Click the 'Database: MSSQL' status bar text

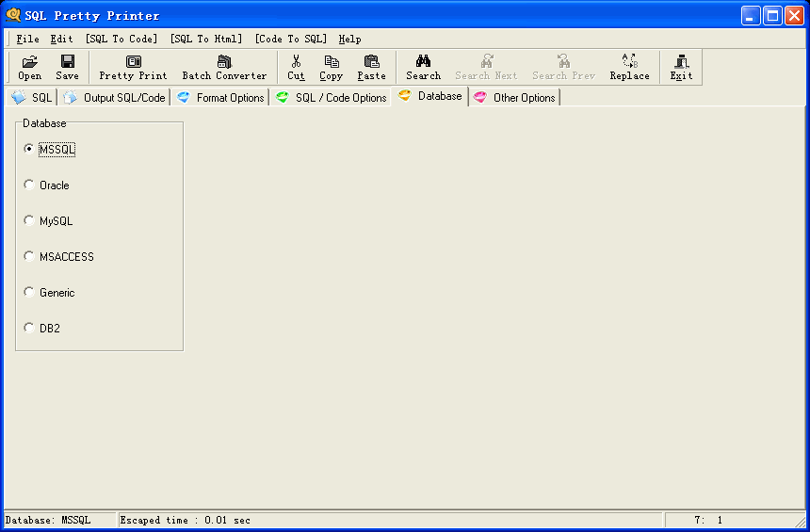48,520
